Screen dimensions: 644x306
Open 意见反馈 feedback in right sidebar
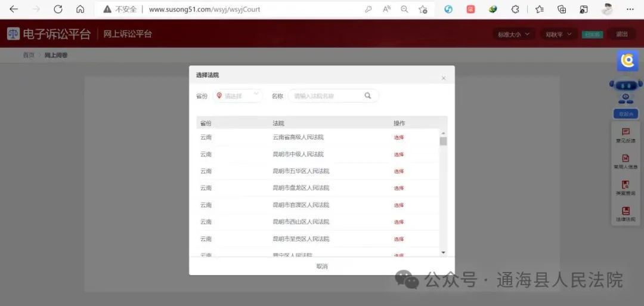pyautogui.click(x=626, y=135)
